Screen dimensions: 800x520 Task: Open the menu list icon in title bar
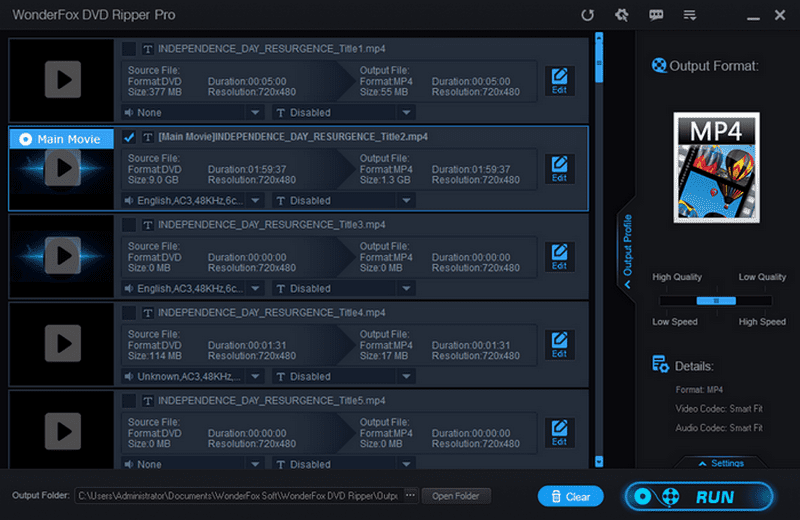pyautogui.click(x=690, y=15)
